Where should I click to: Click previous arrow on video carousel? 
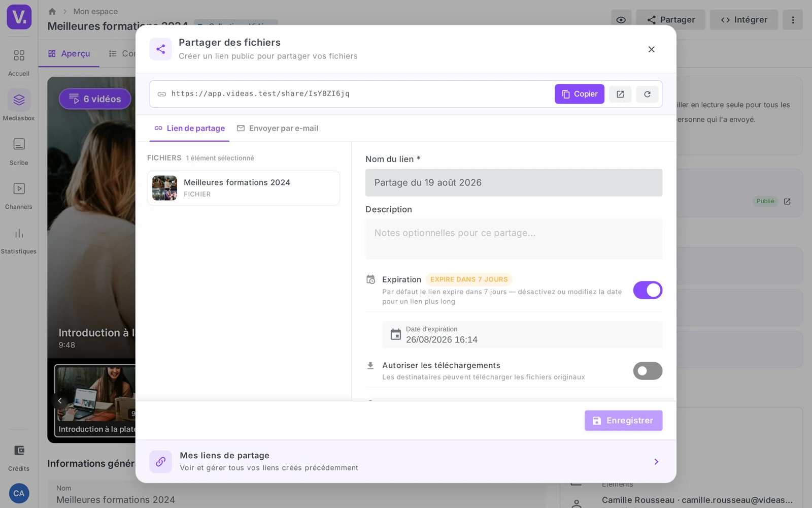click(x=60, y=401)
